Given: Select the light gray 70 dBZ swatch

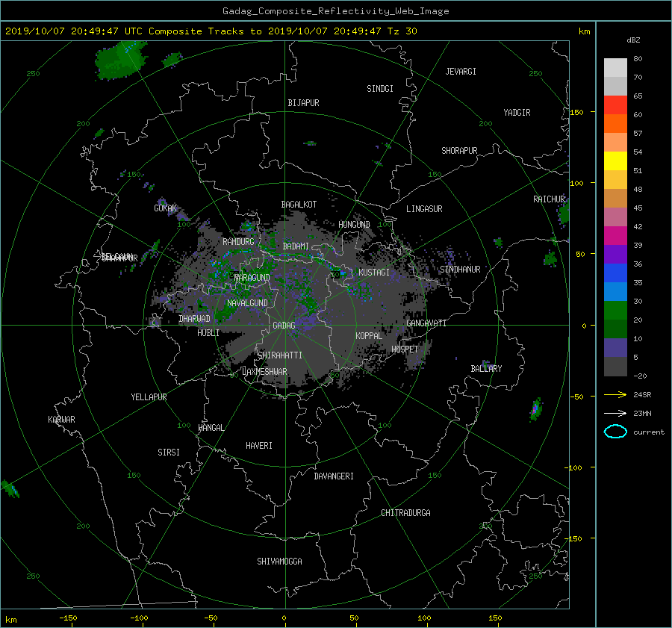Looking at the screenshot, I should point(615,68).
